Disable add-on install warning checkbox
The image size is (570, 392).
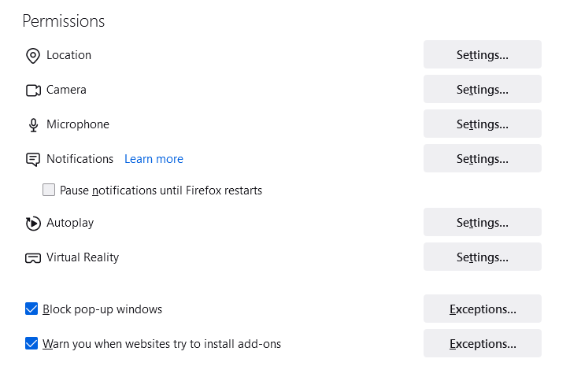pos(31,344)
